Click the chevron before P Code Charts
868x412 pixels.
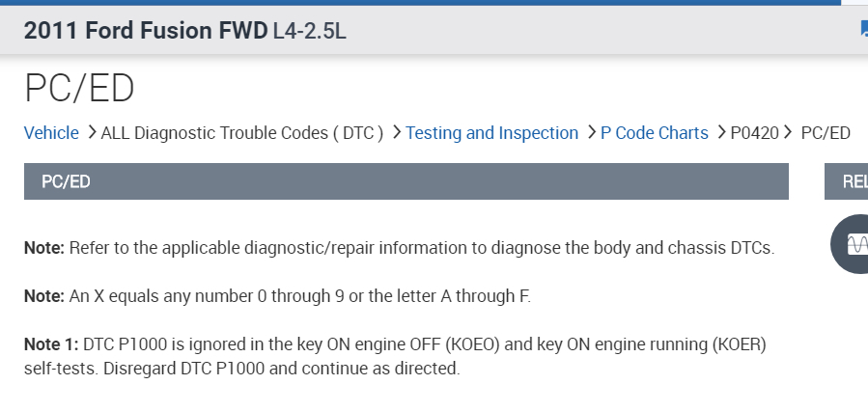[x=591, y=133]
